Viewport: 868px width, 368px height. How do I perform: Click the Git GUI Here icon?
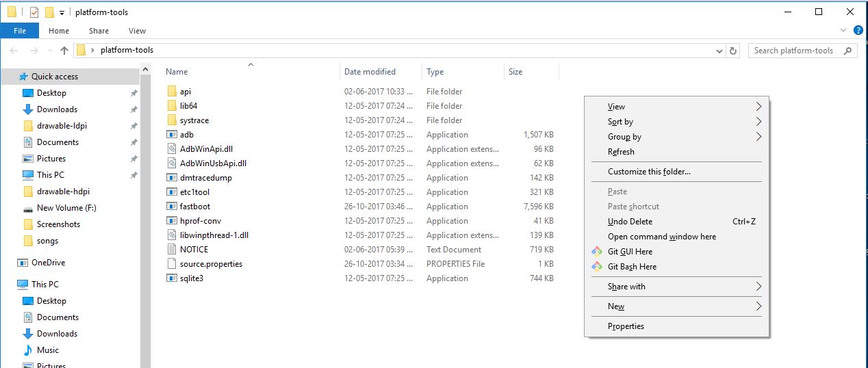click(x=597, y=252)
